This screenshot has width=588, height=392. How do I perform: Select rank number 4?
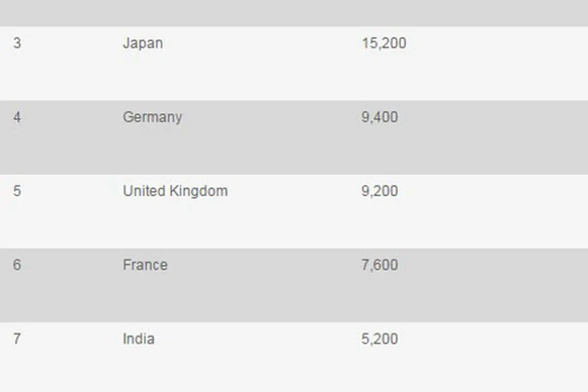click(x=17, y=117)
